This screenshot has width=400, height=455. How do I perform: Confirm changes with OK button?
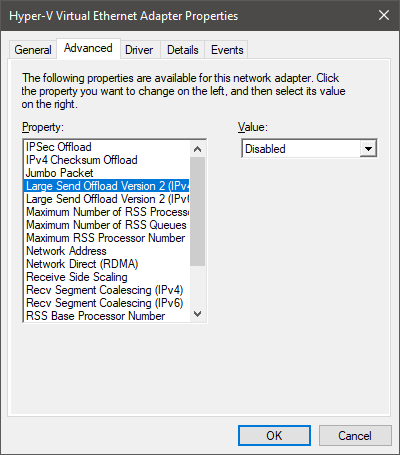pyautogui.click(x=274, y=435)
